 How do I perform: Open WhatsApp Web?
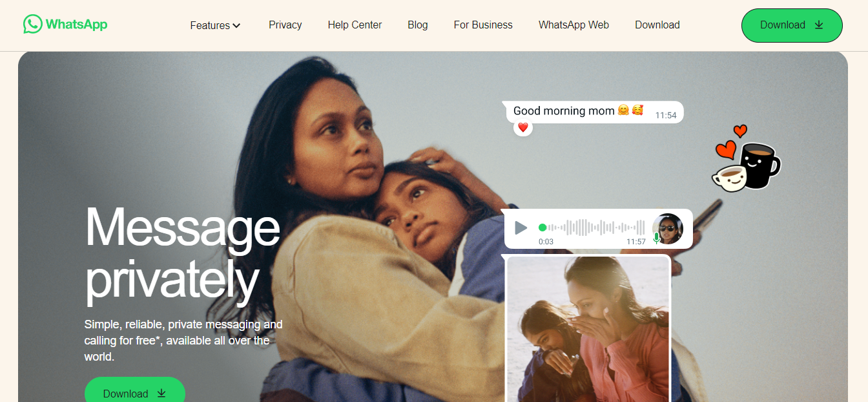(x=573, y=25)
